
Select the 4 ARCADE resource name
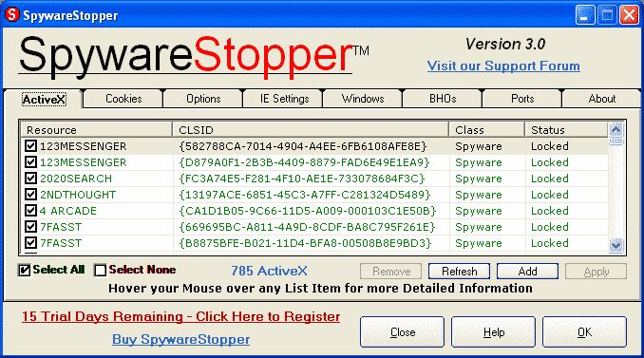click(68, 211)
